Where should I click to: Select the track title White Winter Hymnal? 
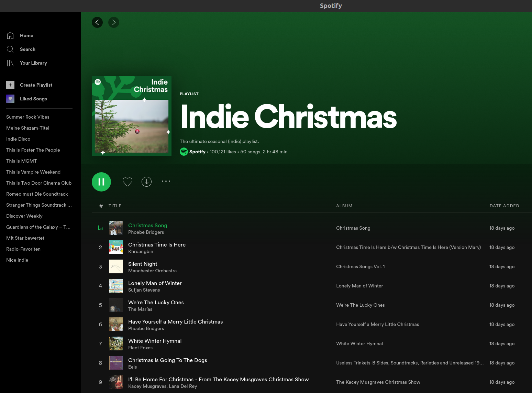pyautogui.click(x=155, y=341)
